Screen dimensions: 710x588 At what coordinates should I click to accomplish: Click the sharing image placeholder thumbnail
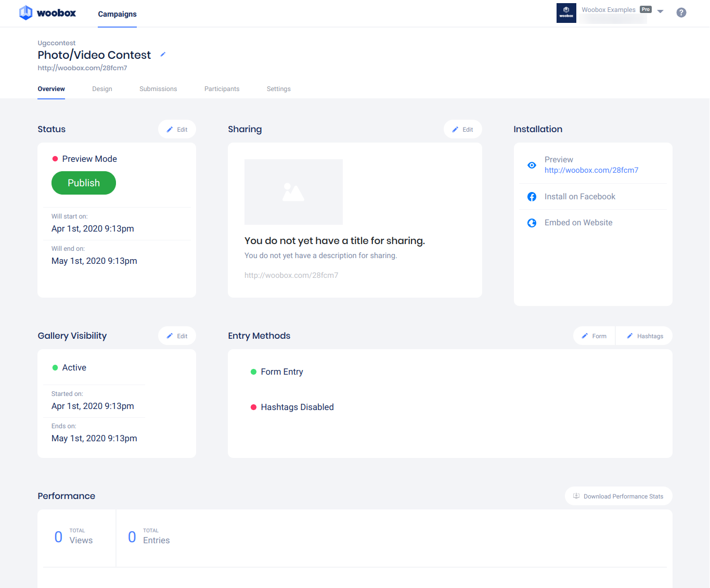click(x=293, y=192)
